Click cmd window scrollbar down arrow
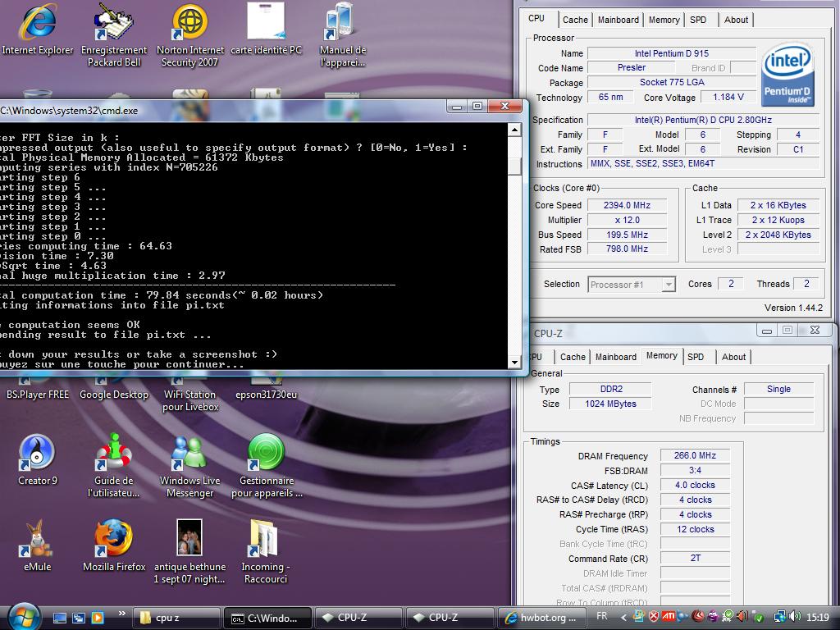 pos(514,362)
